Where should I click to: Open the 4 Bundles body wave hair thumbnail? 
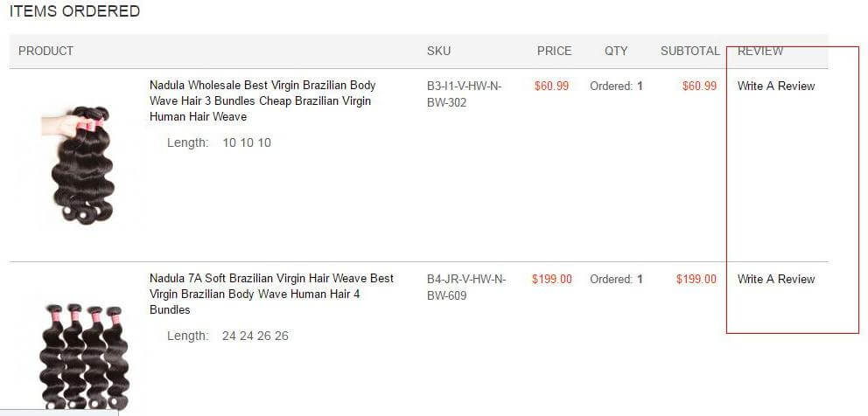tap(84, 357)
